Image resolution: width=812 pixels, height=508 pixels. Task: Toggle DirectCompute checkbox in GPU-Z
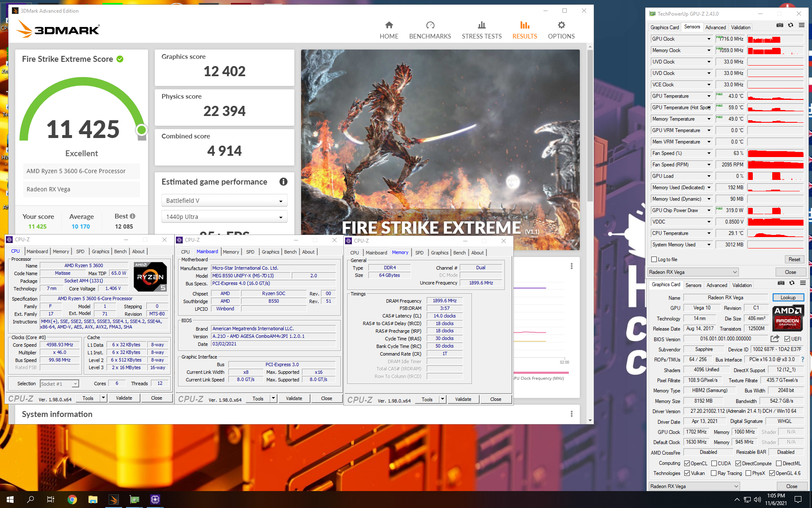click(738, 464)
